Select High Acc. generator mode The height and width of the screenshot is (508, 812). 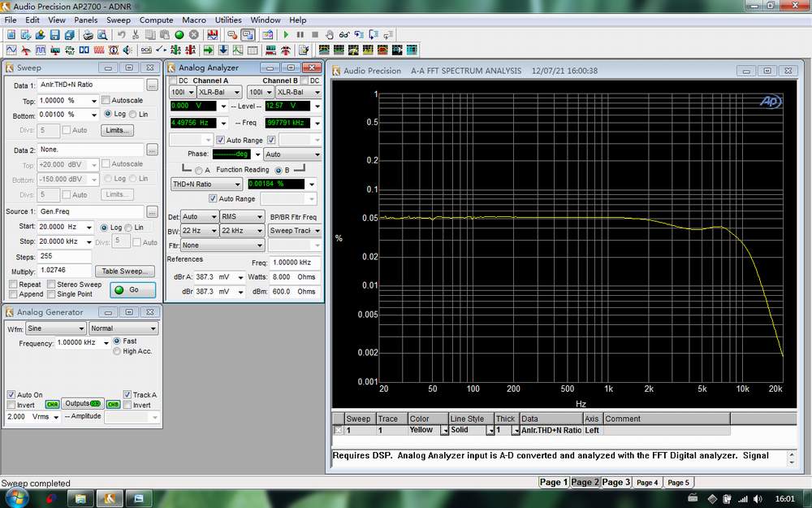[x=116, y=351]
